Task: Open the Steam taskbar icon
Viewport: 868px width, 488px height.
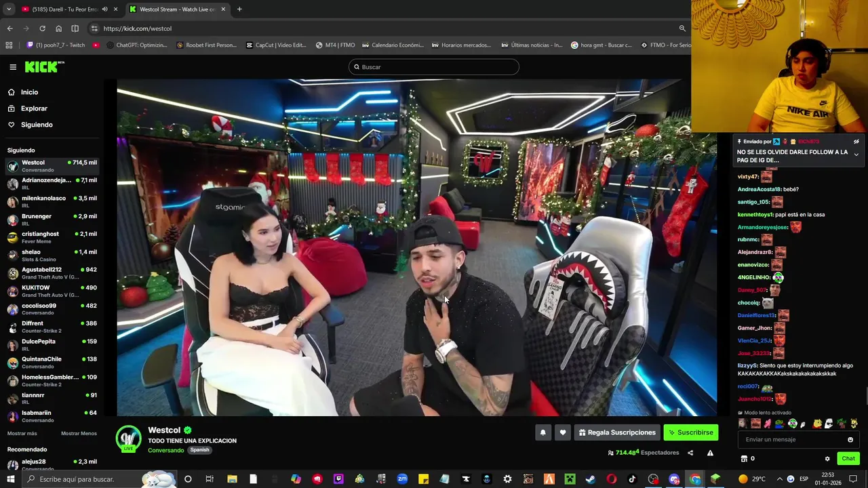Action: 590,479
